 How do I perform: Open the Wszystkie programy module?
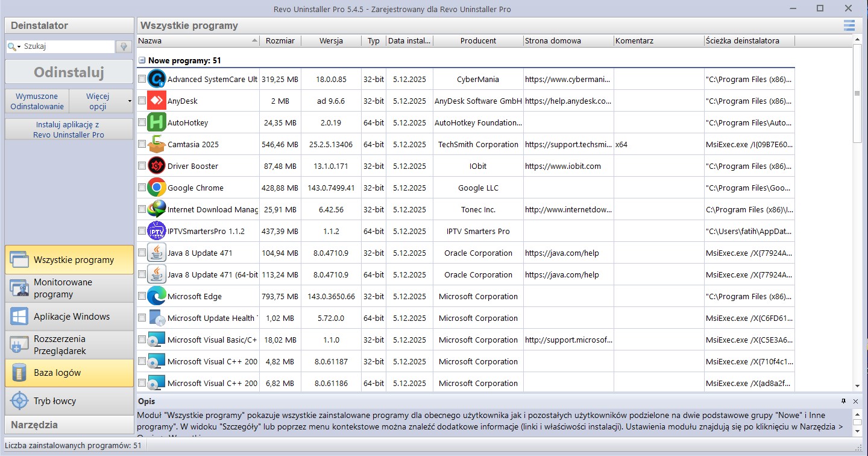click(x=69, y=260)
